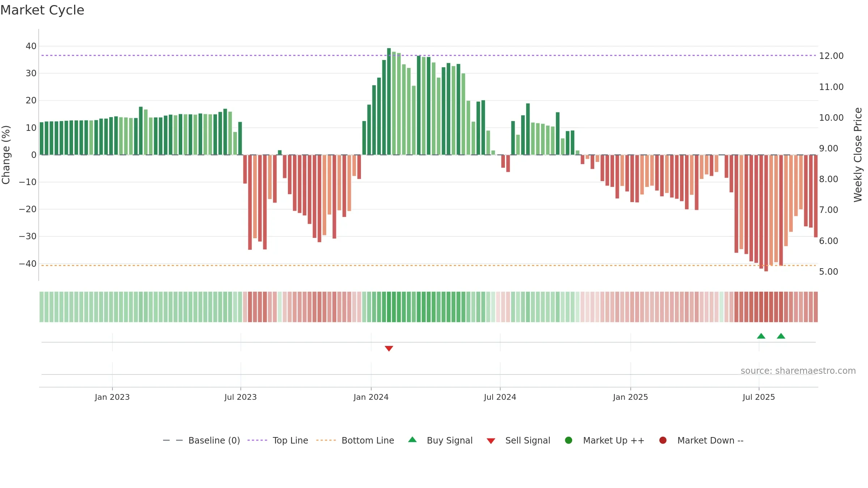This screenshot has width=868, height=488.
Task: Click the first green buy signal triangle at Jul 2025
Action: (x=761, y=336)
